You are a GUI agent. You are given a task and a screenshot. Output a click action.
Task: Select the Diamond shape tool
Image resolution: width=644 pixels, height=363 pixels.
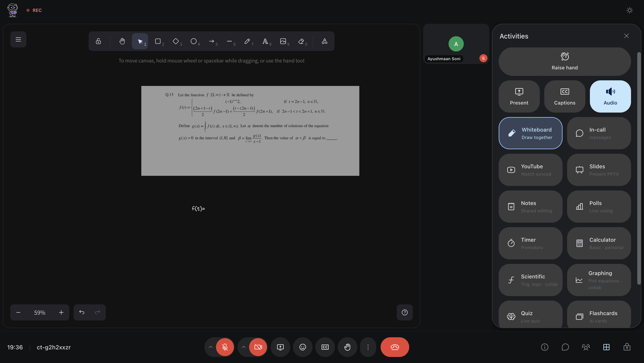pyautogui.click(x=176, y=41)
